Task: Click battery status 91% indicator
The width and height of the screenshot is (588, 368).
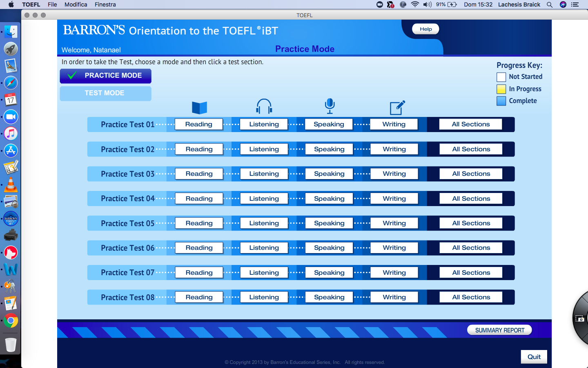Action: pyautogui.click(x=446, y=4)
